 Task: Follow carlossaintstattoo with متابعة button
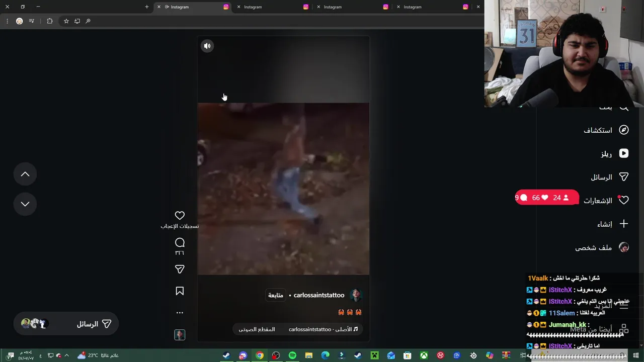[276, 295]
